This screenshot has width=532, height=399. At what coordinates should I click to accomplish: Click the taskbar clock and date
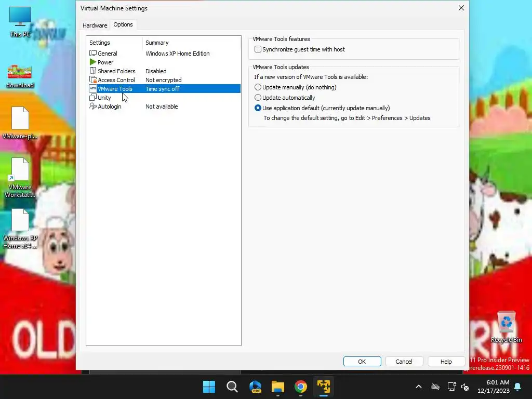point(494,387)
